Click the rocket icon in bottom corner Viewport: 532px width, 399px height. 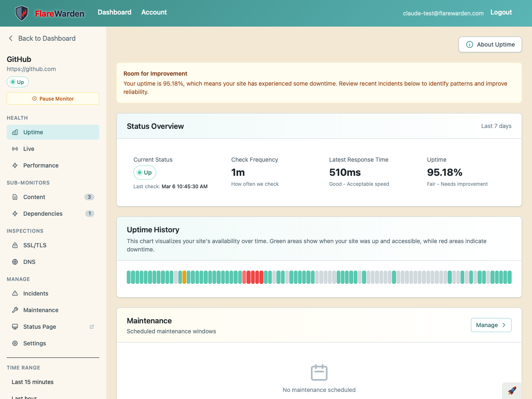(x=512, y=391)
